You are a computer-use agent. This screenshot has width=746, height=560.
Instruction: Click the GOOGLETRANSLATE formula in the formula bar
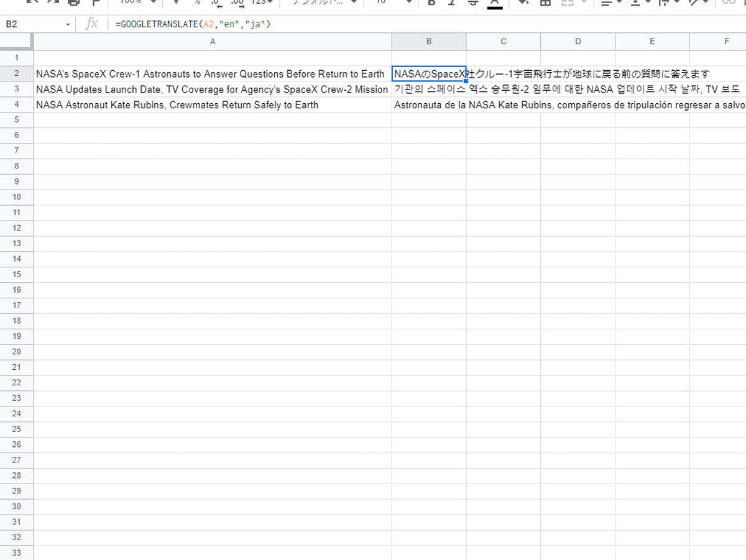tap(192, 24)
